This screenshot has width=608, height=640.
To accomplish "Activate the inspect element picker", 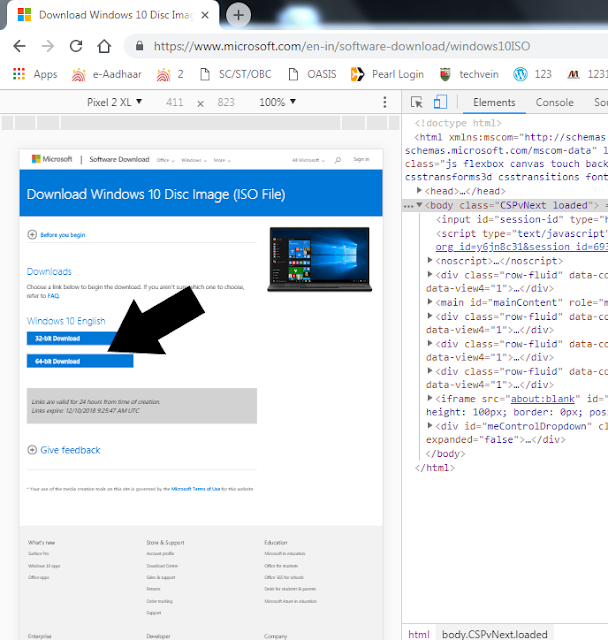I will tap(417, 102).
